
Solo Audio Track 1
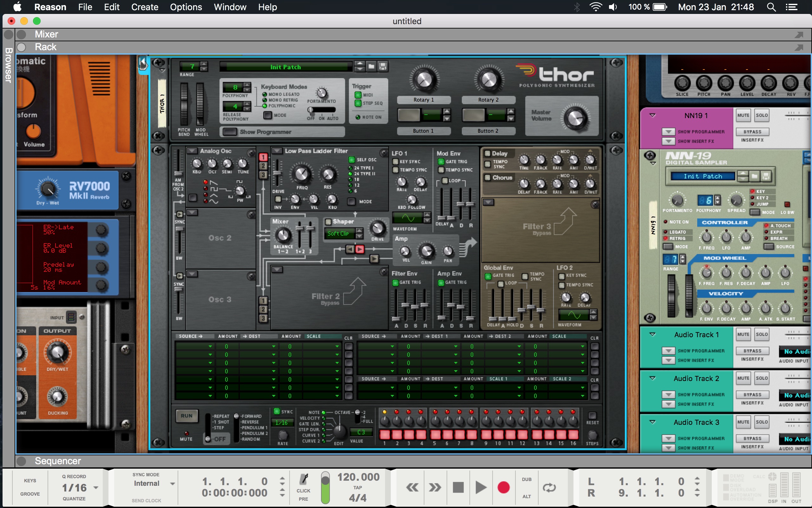click(x=762, y=334)
